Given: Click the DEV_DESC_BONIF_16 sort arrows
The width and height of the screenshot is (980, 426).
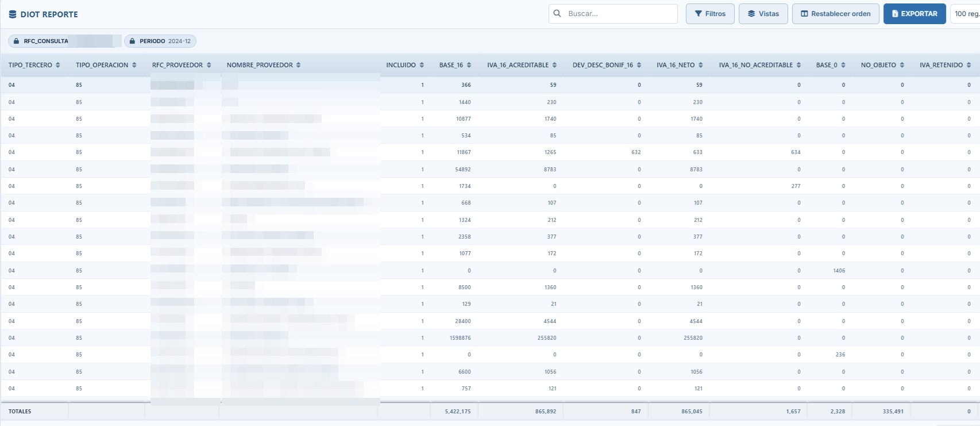Looking at the screenshot, I should coord(639,65).
